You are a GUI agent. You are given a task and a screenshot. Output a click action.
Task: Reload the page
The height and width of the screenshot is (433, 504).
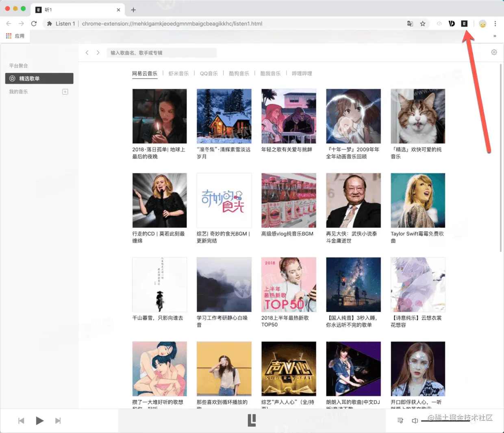[34, 24]
